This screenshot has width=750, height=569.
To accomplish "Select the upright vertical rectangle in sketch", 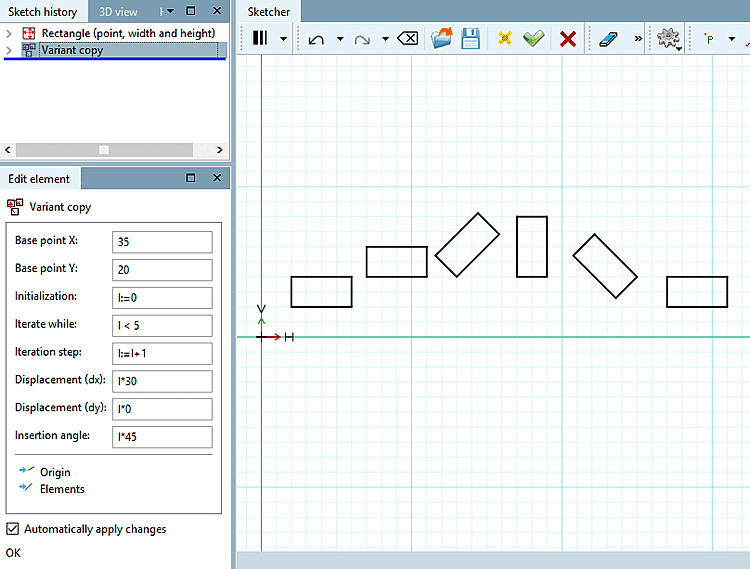I will tap(532, 247).
